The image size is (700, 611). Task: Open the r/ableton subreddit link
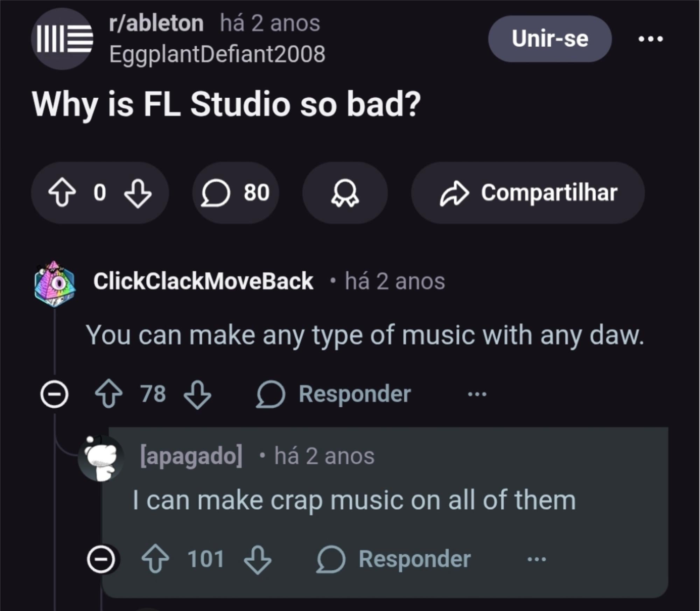pyautogui.click(x=156, y=24)
